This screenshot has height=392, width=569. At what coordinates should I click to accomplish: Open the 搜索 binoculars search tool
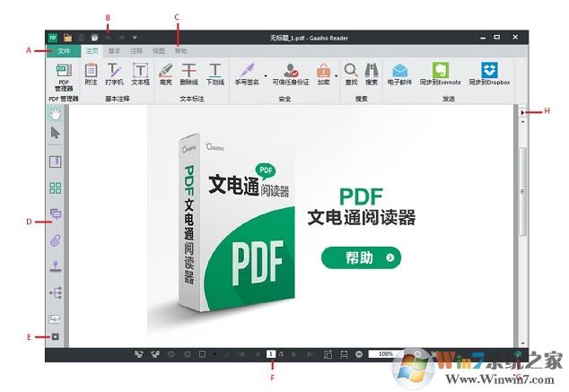[372, 74]
